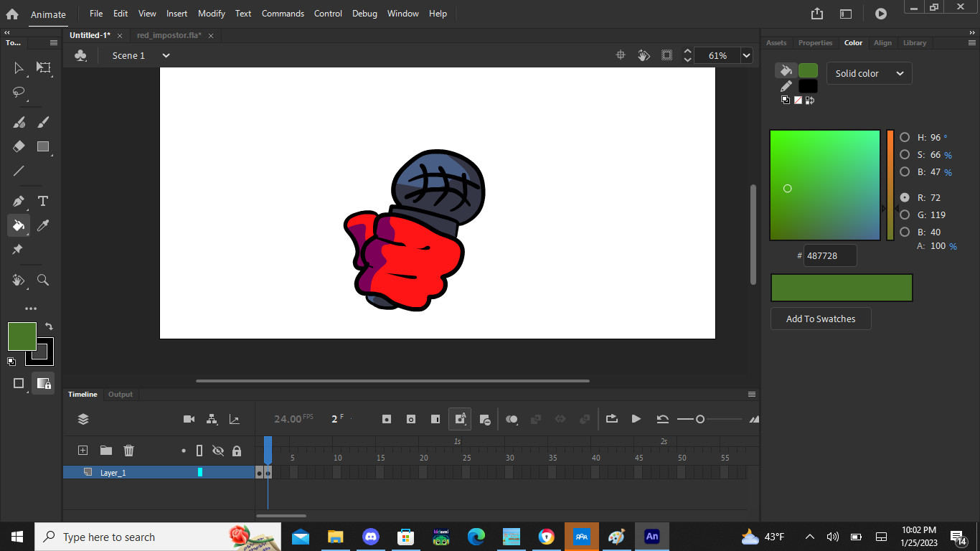Select the H hue radio button
This screenshot has height=551, width=980.
pos(905,137)
